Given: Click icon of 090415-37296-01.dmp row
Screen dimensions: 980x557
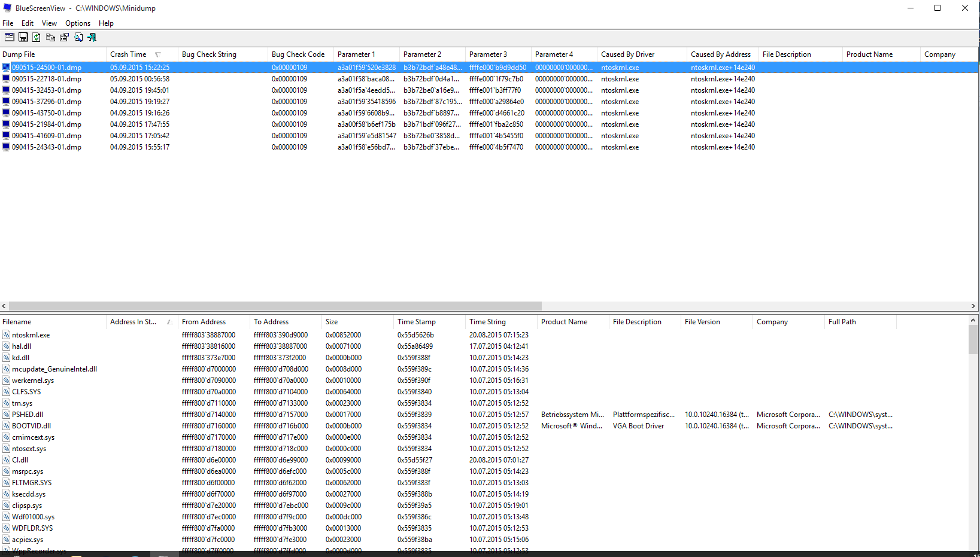Looking at the screenshot, I should click(x=6, y=101).
